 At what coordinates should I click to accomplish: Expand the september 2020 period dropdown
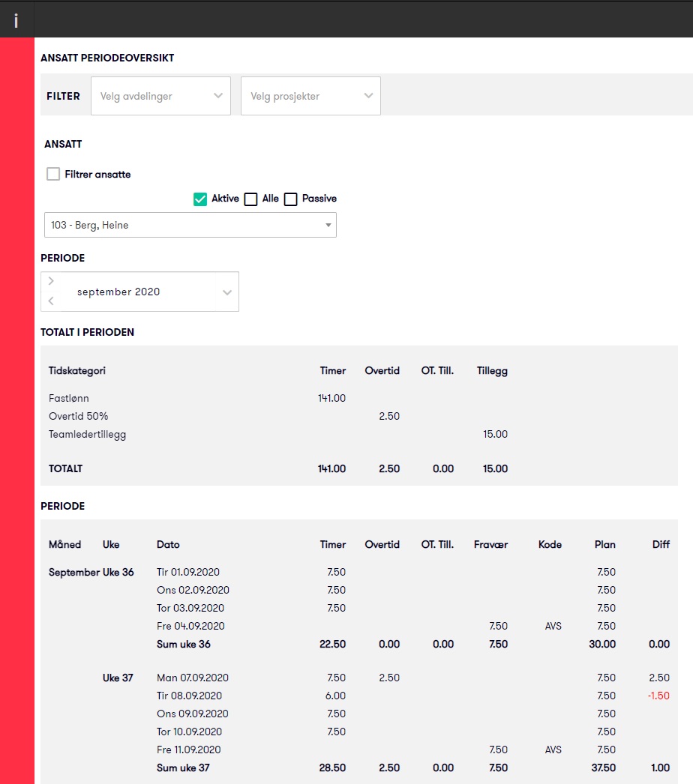(x=227, y=292)
